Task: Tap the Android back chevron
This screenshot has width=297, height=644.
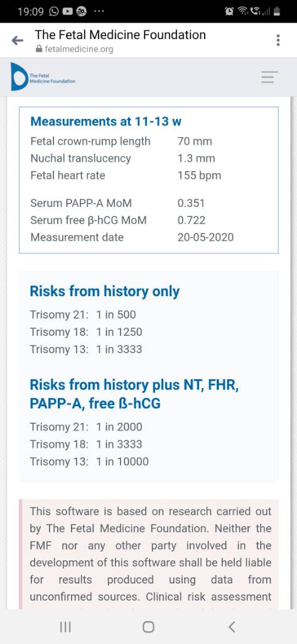Action: click(232, 627)
